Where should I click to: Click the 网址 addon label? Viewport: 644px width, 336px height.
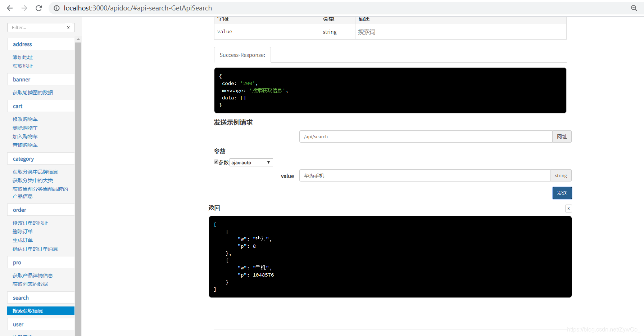[562, 136]
